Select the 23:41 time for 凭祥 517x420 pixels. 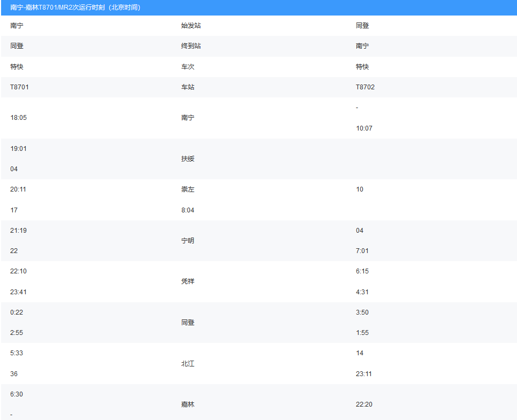click(x=18, y=292)
